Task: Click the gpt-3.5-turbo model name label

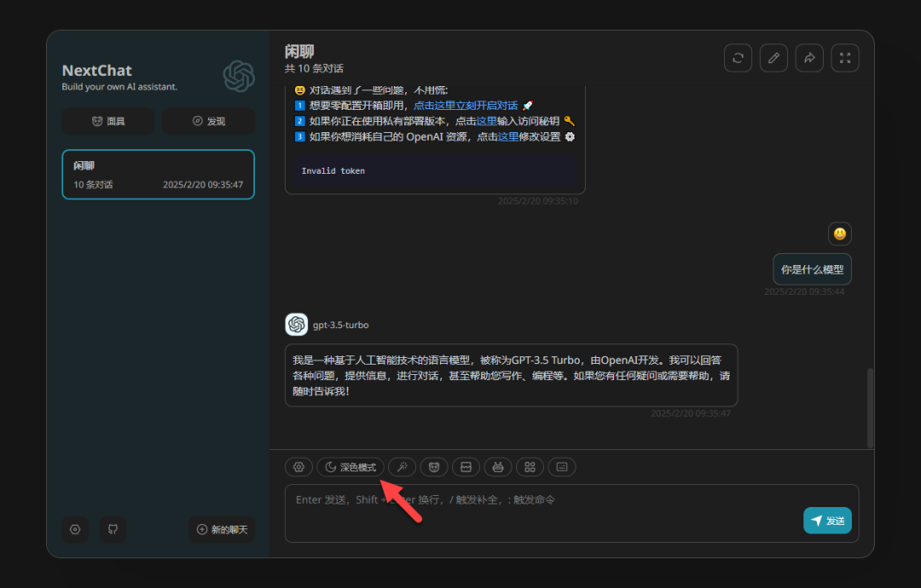Action: tap(340, 325)
